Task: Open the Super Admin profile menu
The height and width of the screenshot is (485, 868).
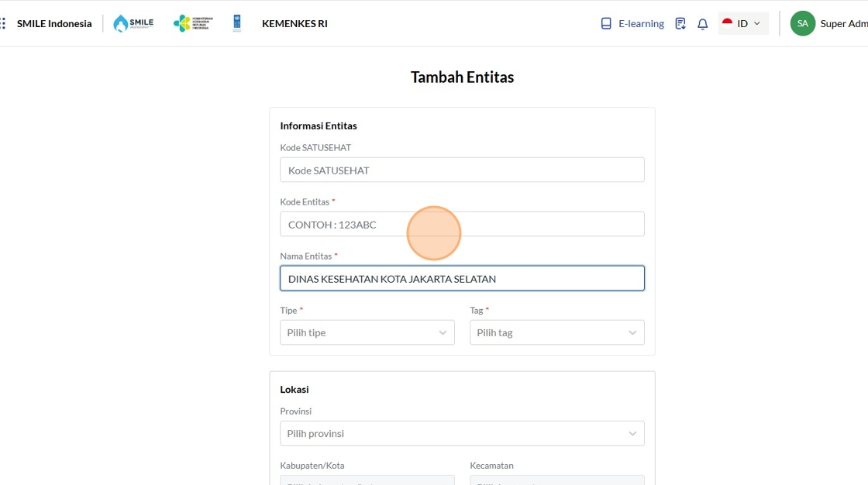Action: tap(843, 23)
